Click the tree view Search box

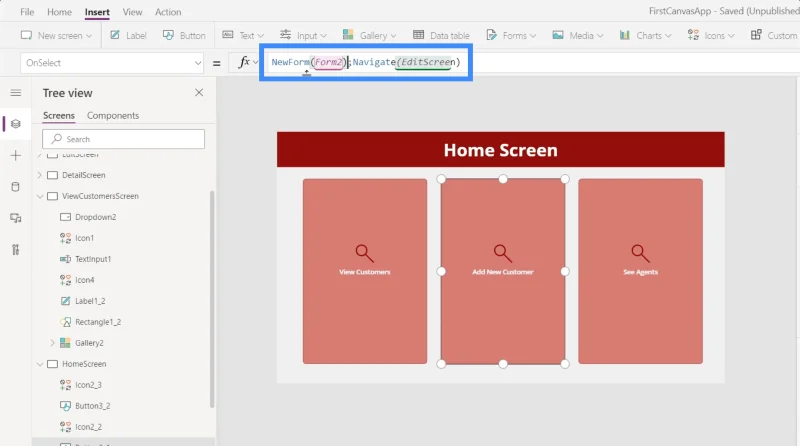point(123,139)
